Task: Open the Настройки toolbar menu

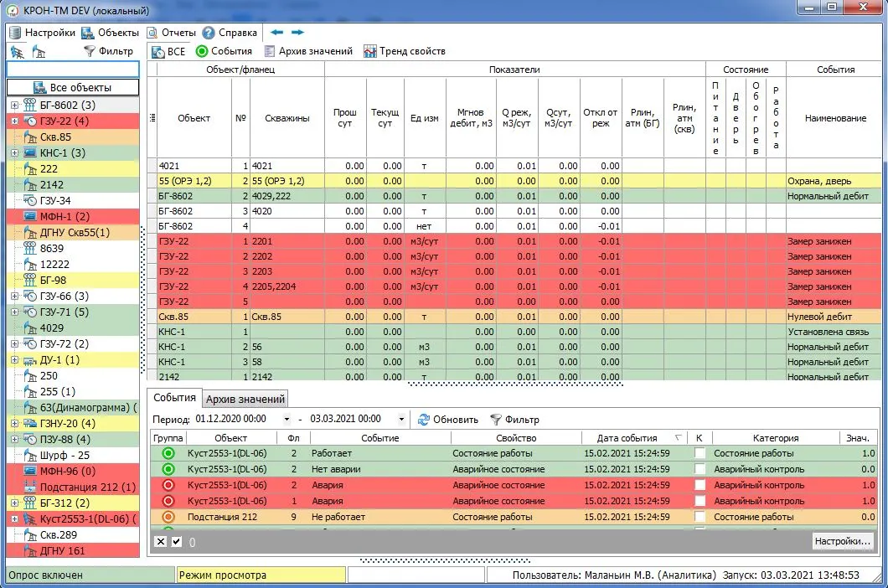Action: coord(43,33)
